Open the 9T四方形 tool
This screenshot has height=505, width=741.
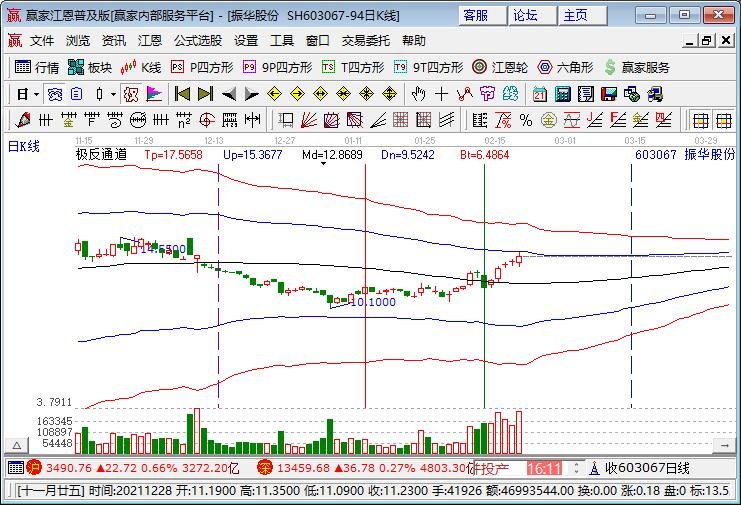pos(429,68)
